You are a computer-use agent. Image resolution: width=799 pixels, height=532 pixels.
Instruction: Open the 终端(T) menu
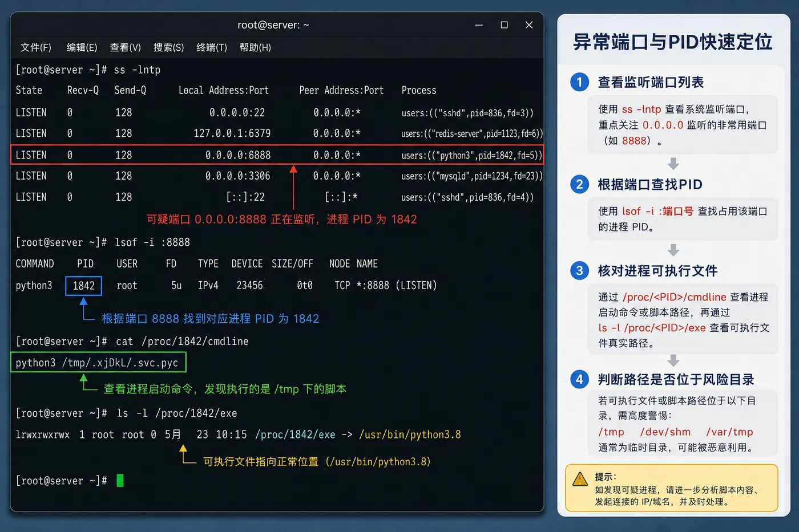point(212,47)
